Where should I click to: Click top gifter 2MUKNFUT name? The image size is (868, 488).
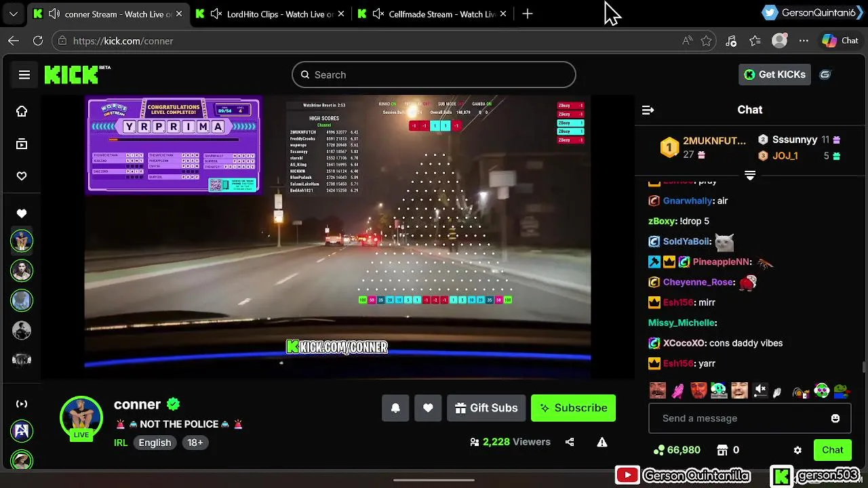[x=714, y=141]
